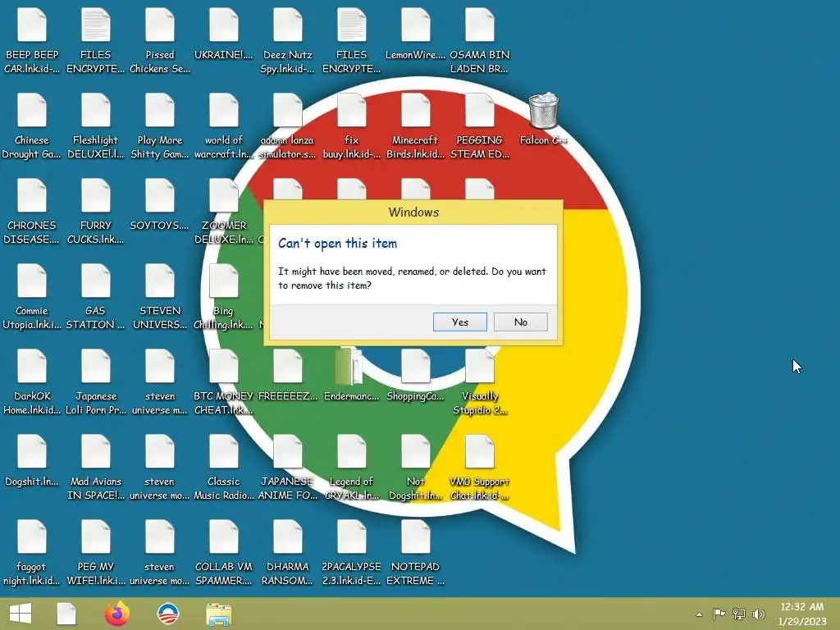The width and height of the screenshot is (840, 630).
Task: Open the taskbar clock and date
Action: 802,614
